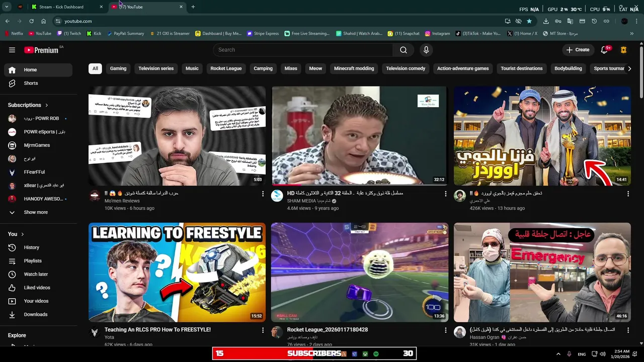Open Shorts from the sidebar
Image resolution: width=644 pixels, height=362 pixels.
(38, 83)
